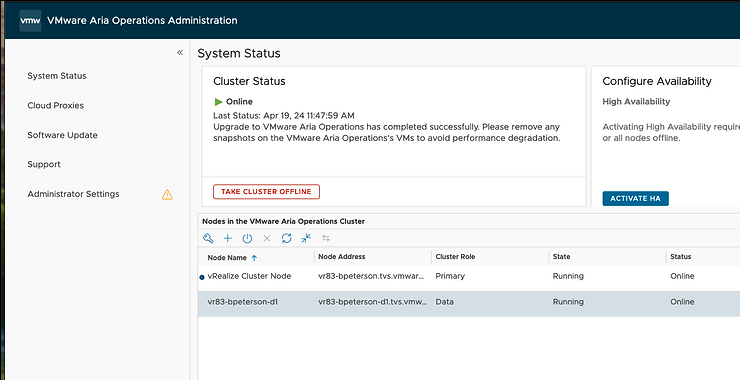The image size is (740, 380).
Task: Click the power icon to take node offline
Action: pos(247,238)
